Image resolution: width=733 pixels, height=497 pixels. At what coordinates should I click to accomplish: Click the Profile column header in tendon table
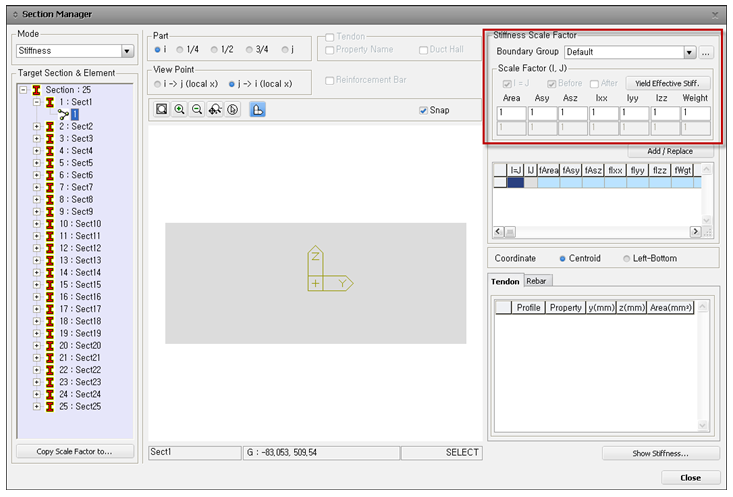(528, 308)
